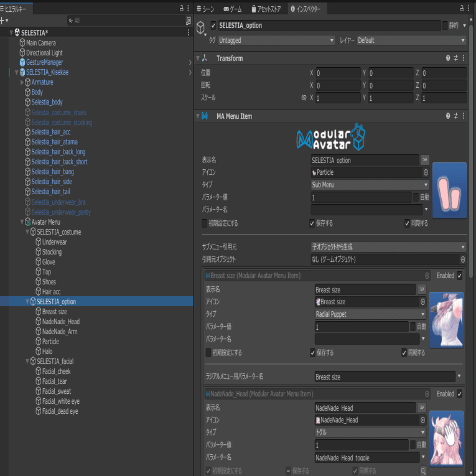Viewport: 476px width, 476px height.
Task: Select Facial_tear item in Hierarchy
Action: pyautogui.click(x=54, y=381)
